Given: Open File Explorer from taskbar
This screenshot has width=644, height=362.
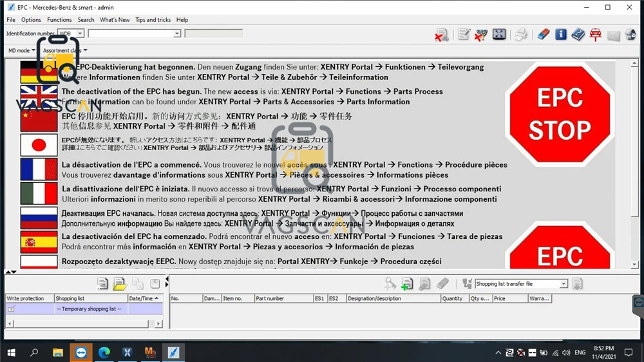Looking at the screenshot, I should pos(57,352).
